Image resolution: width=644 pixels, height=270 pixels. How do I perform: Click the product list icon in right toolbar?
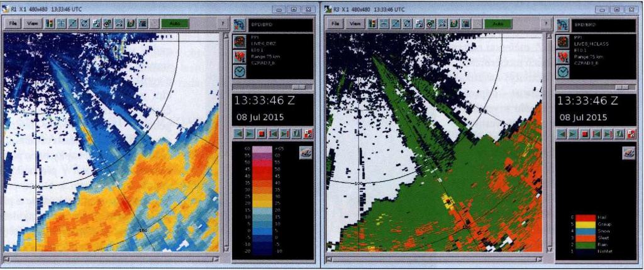466,24
